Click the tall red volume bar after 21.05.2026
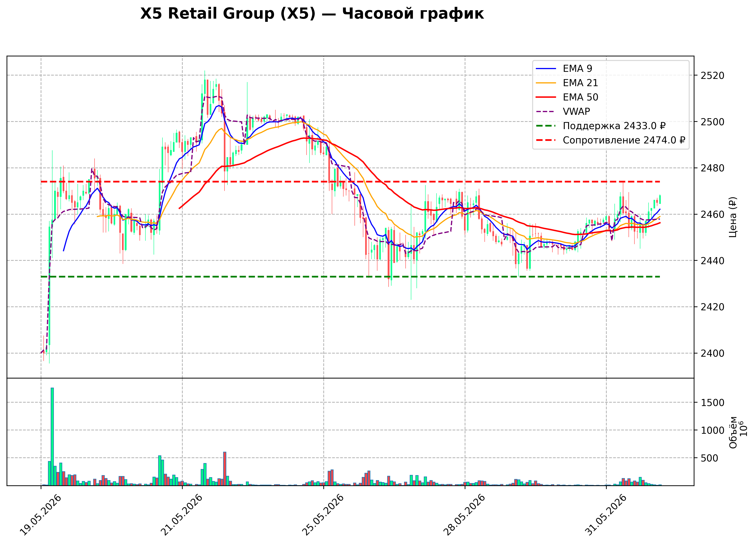Screen dimensions: 756x544 tap(225, 469)
